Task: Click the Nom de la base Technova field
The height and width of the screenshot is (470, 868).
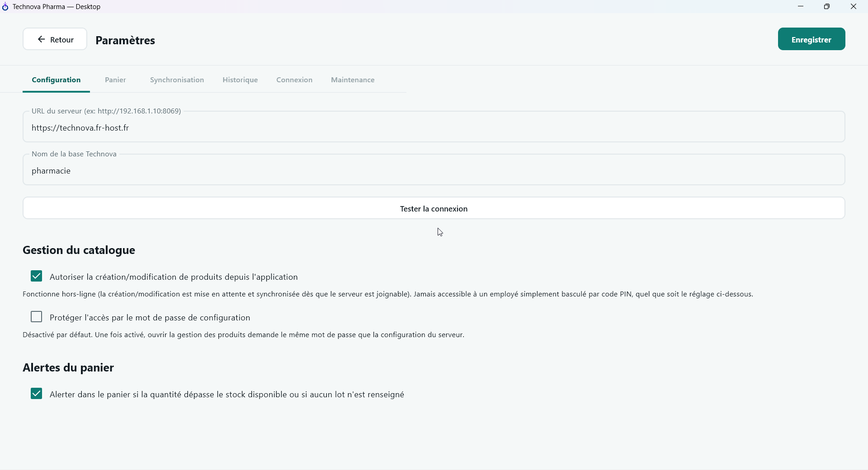Action: [434, 170]
